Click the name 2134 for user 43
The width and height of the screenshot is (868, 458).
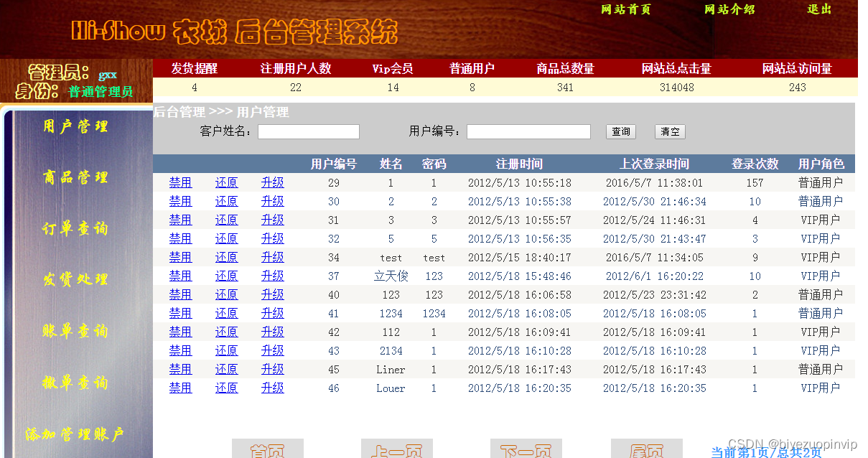(x=391, y=350)
